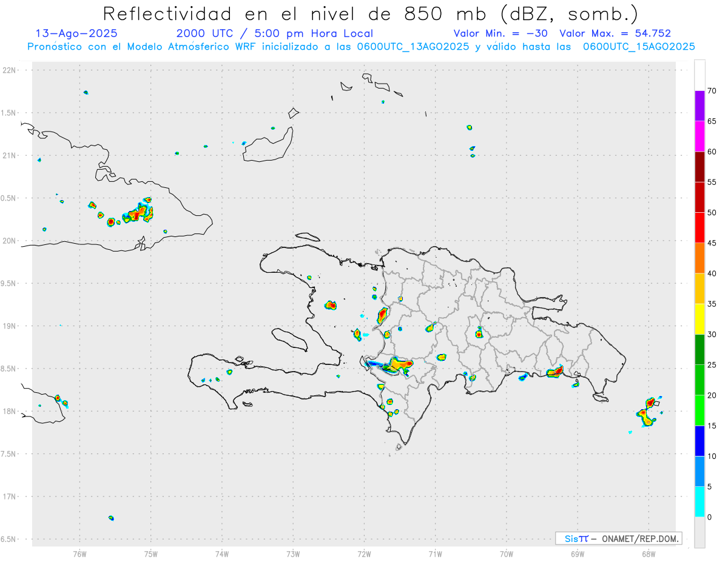
Task: Click the '10' colorbar label
Action: click(712, 456)
